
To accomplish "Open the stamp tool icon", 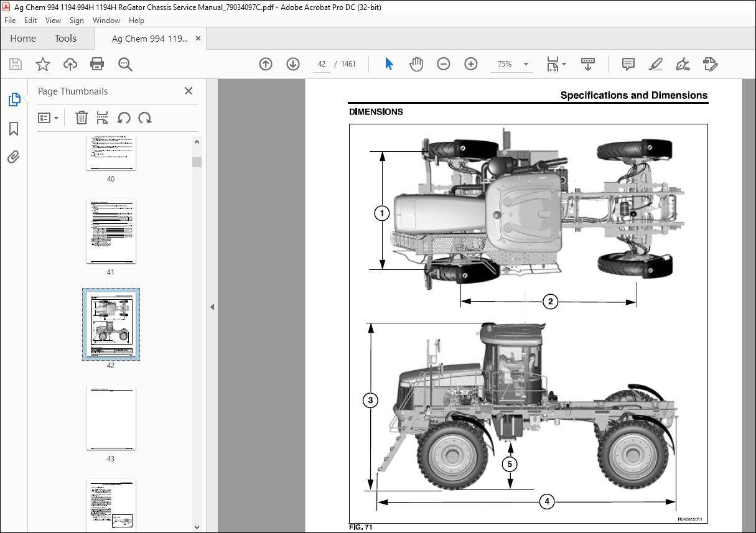I will [x=711, y=64].
